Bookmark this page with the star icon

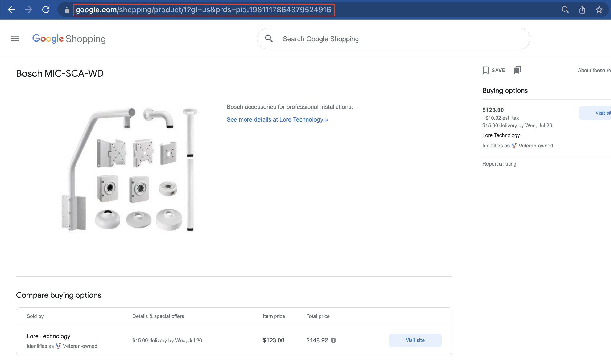tap(599, 10)
